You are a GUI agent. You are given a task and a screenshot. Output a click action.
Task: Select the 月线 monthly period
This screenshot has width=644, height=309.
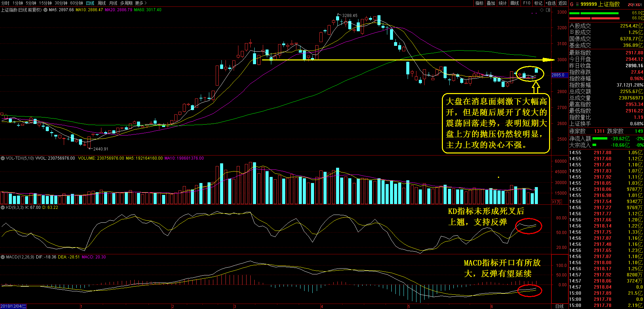pos(113,3)
